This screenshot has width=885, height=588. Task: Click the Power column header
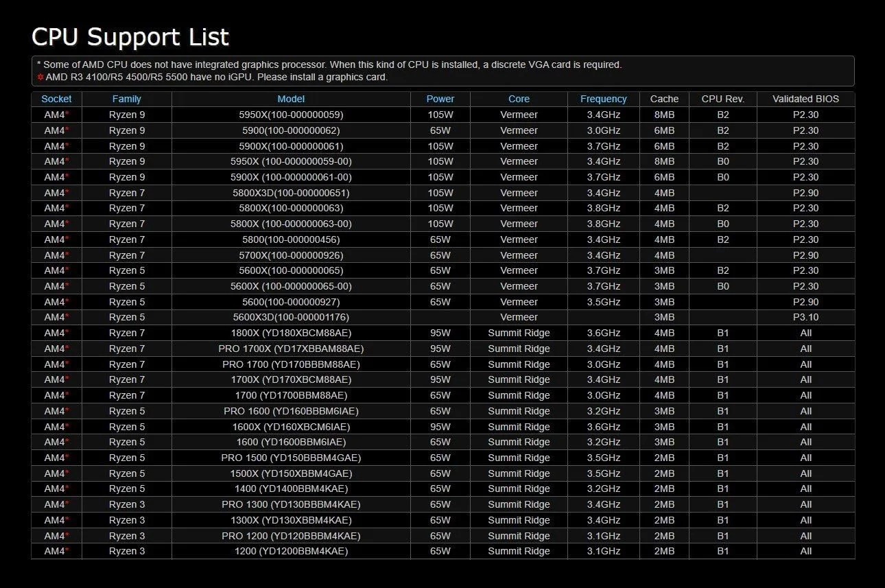pyautogui.click(x=440, y=99)
